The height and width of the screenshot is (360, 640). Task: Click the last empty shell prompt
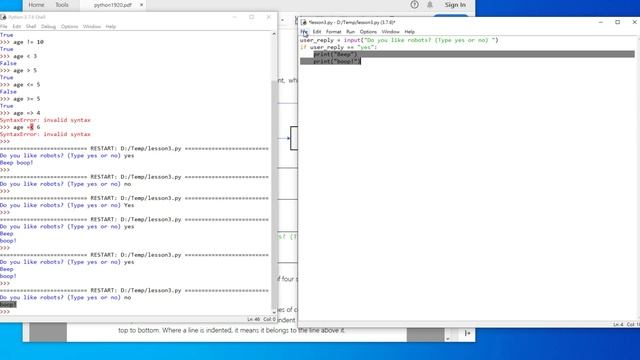point(5,312)
